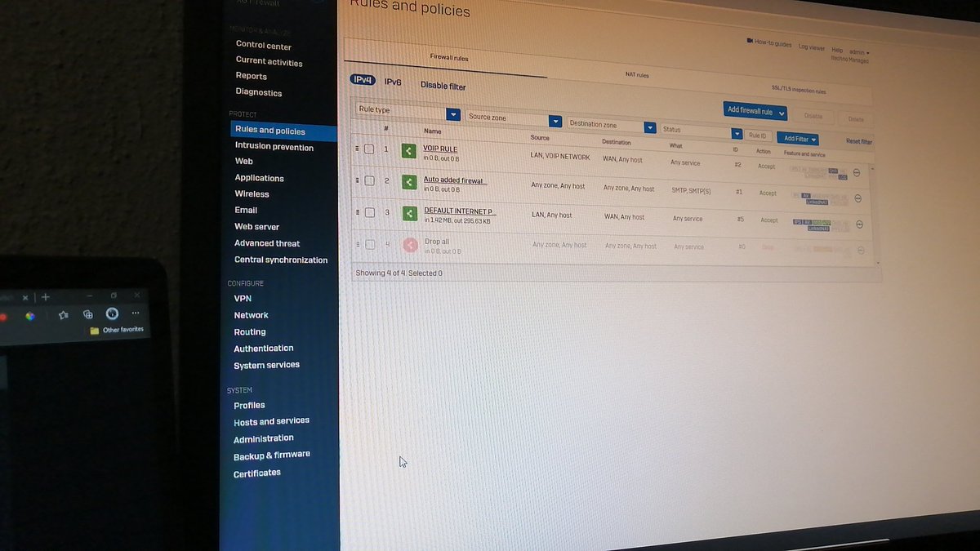Select the checkbox for VOIP RULE
The width and height of the screenshot is (980, 551).
[x=369, y=149]
